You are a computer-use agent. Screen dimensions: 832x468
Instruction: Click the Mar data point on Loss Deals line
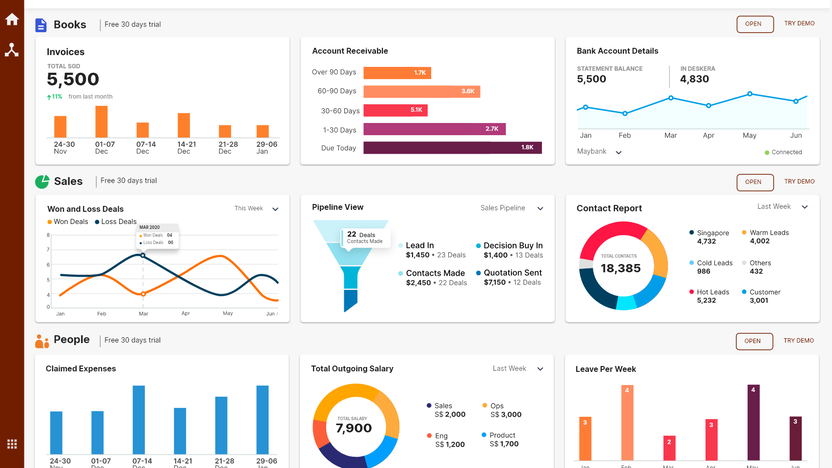point(143,256)
